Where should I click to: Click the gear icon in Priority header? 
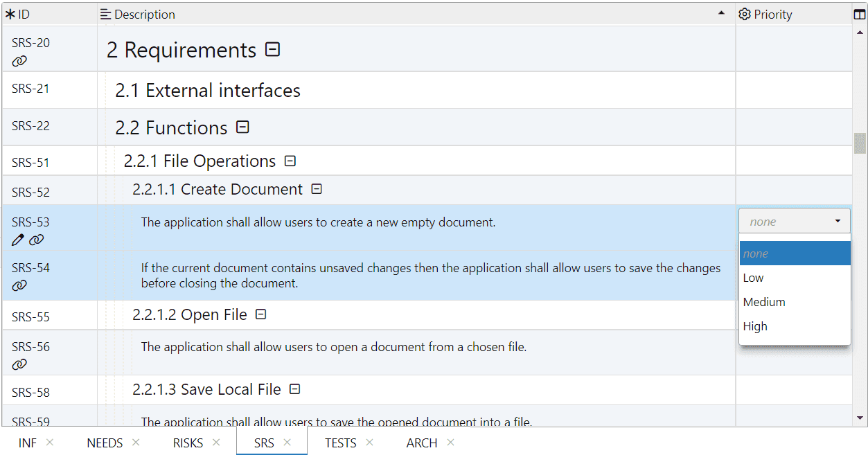coord(745,15)
